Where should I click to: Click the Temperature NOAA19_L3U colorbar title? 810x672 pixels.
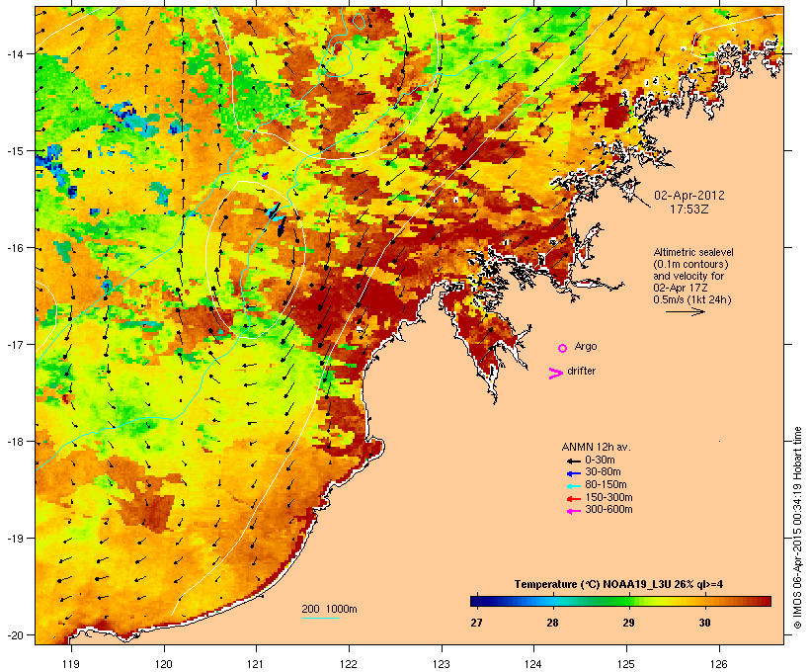(x=618, y=584)
